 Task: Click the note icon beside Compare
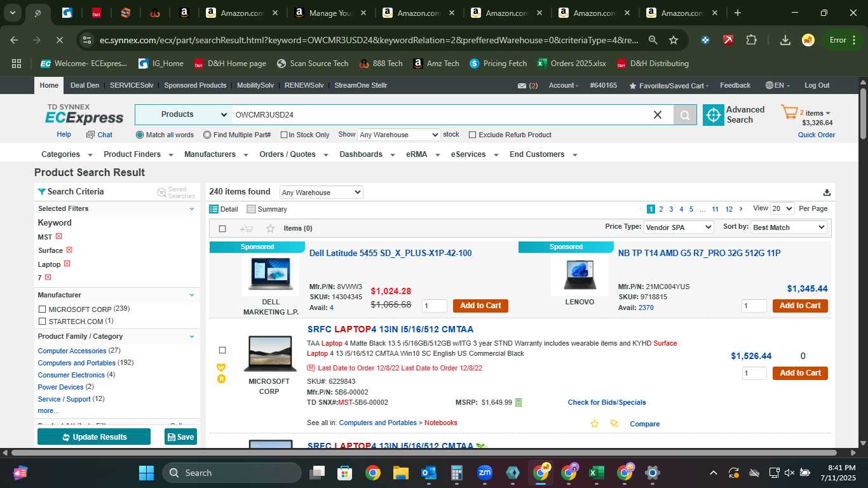(x=614, y=424)
